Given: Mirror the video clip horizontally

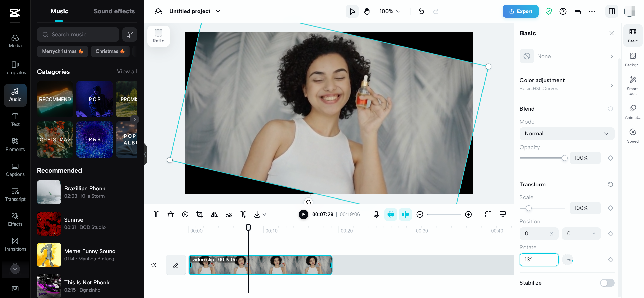Looking at the screenshot, I should coord(214,214).
